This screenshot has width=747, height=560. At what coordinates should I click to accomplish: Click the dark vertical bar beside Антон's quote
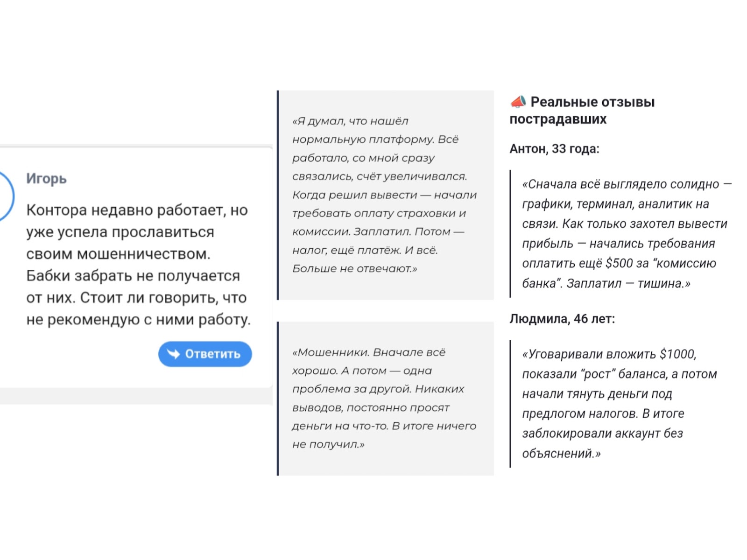pos(510,234)
